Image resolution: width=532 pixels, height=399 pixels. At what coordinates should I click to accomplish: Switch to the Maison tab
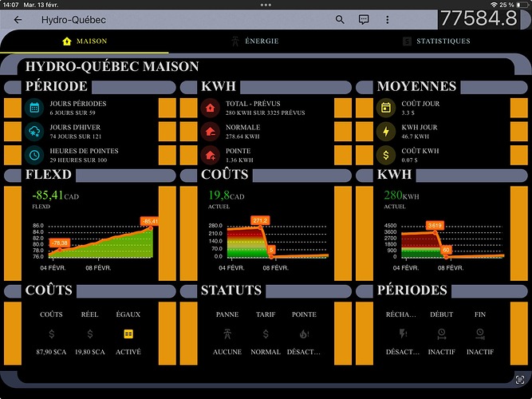tap(85, 41)
